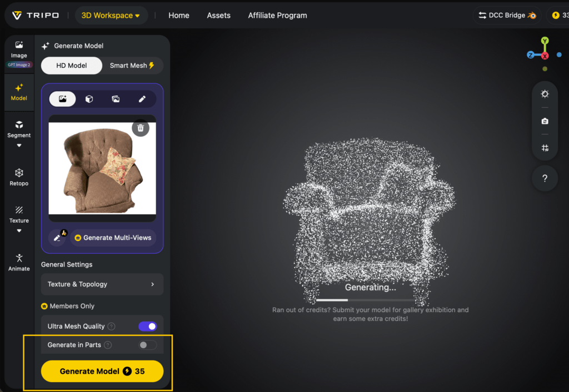This screenshot has width=569, height=392.
Task: Go to the Home page
Action: 178,15
